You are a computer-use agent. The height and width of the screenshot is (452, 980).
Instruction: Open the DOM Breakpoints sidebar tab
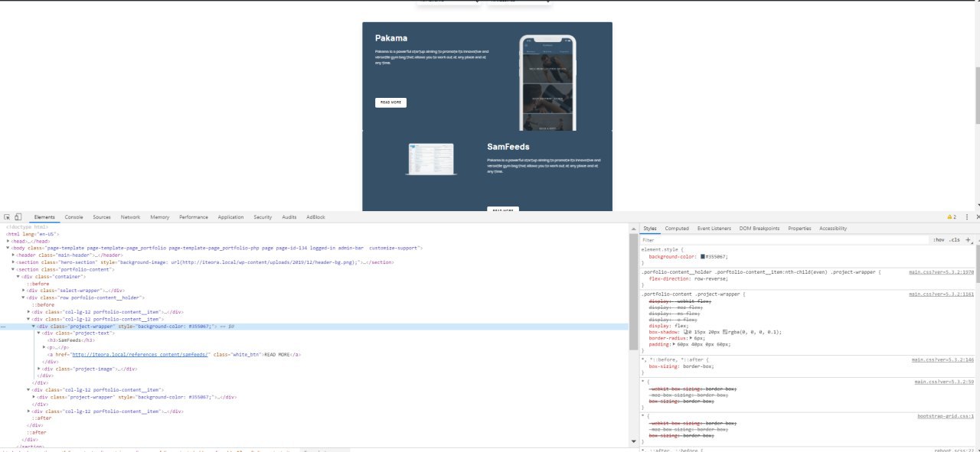click(759, 229)
